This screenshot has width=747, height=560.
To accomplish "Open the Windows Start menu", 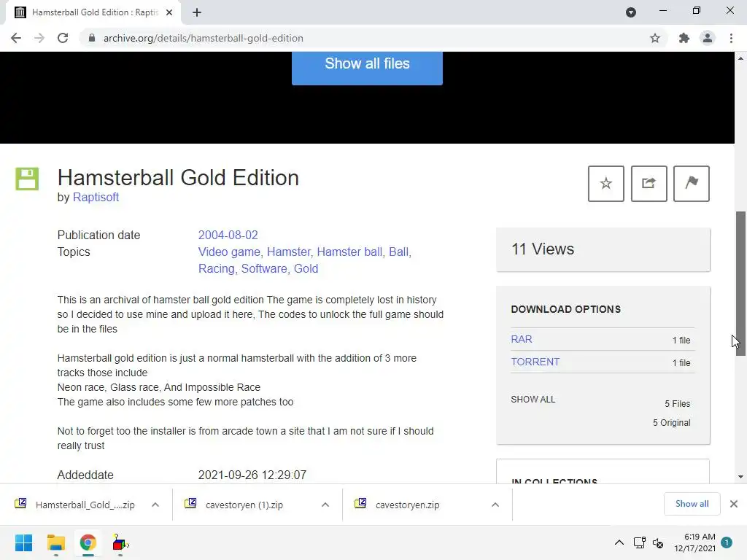I will (23, 542).
